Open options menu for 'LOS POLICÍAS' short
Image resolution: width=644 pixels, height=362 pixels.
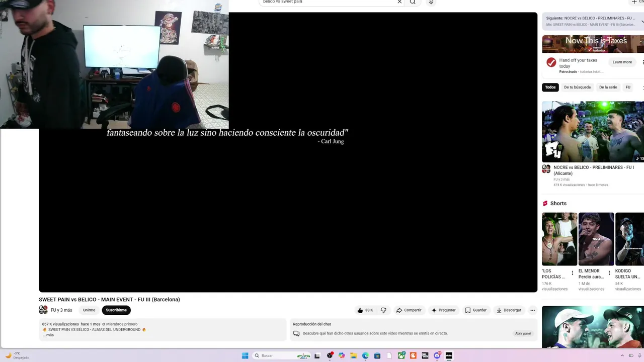click(x=572, y=274)
